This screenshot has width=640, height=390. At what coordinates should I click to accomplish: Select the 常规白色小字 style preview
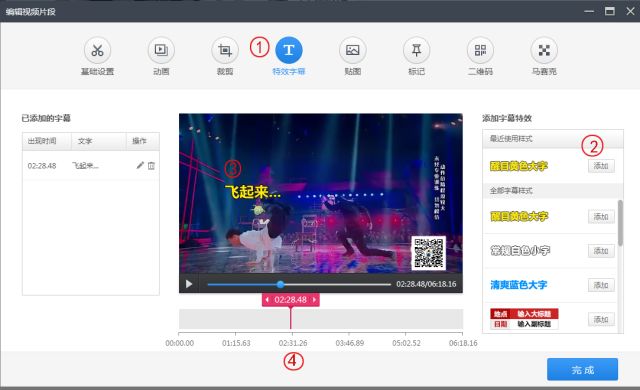pos(520,250)
